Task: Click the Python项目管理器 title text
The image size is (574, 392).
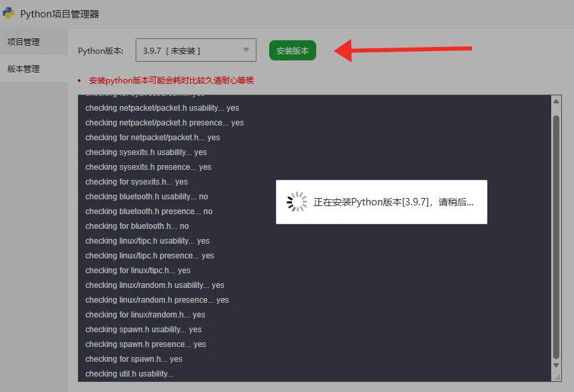Action: pyautogui.click(x=60, y=14)
